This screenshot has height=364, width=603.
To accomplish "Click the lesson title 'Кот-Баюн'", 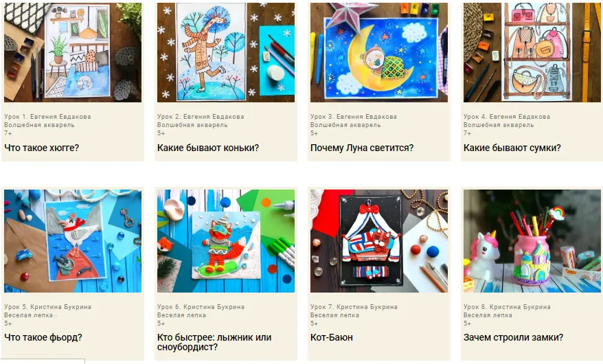I will coord(332,337).
